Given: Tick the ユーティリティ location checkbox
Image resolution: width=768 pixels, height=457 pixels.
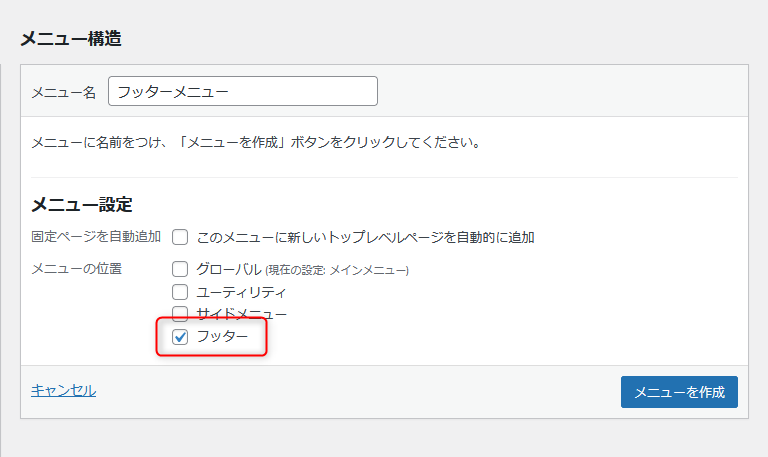Looking at the screenshot, I should (x=180, y=292).
